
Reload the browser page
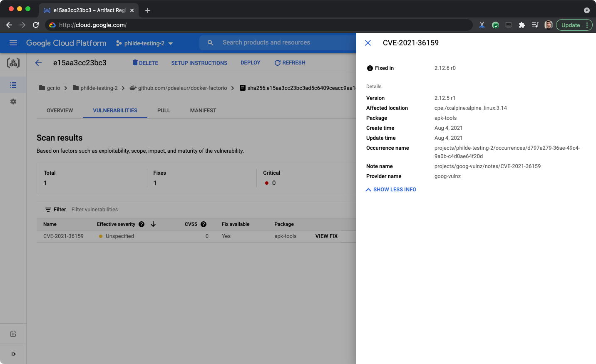pyautogui.click(x=36, y=25)
